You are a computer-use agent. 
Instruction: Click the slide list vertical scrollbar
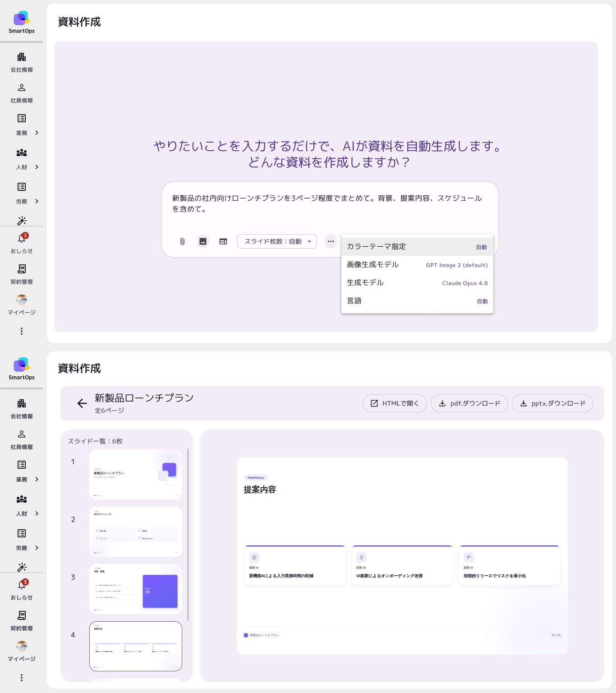pyautogui.click(x=188, y=534)
